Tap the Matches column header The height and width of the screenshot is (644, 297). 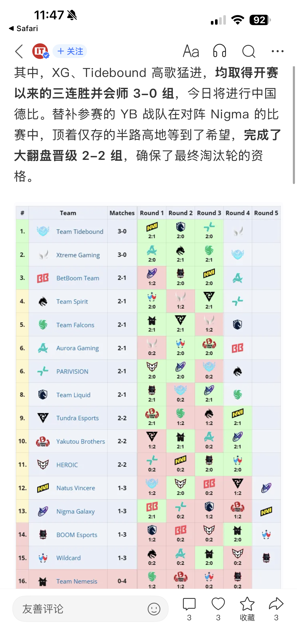coord(122,213)
